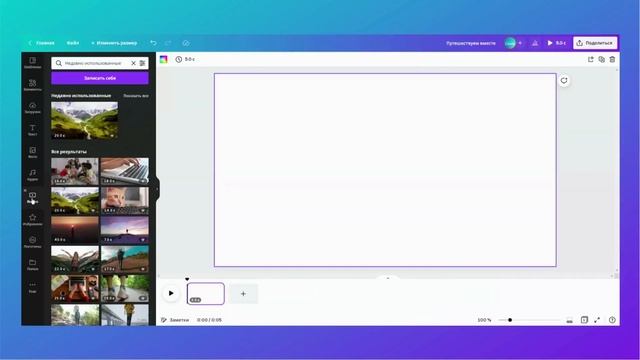Insert the laptop typing hands video thumbnail
640x360 pixels.
point(124,171)
